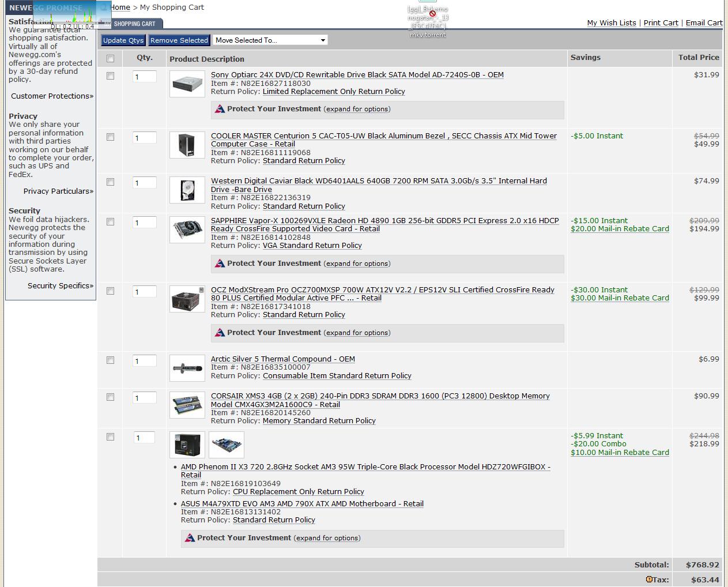This screenshot has height=587, width=728.
Task: Check the Arctic Silver 5 checkbox
Action: click(x=111, y=360)
